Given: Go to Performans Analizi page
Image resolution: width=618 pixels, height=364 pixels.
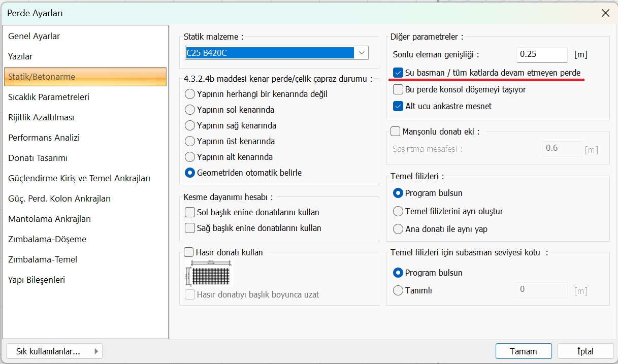Looking at the screenshot, I should click(x=44, y=138).
